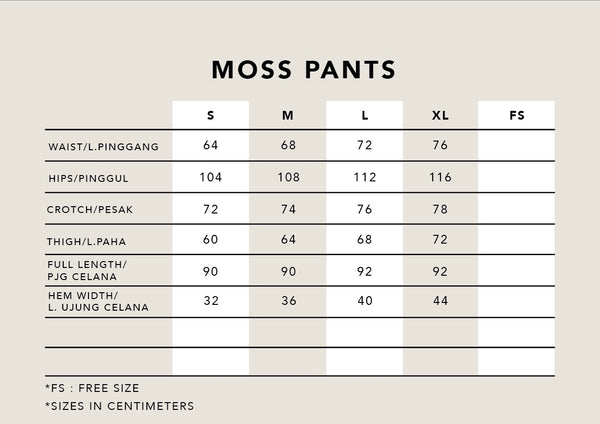Select the hips value 108 for size M

[x=288, y=178]
